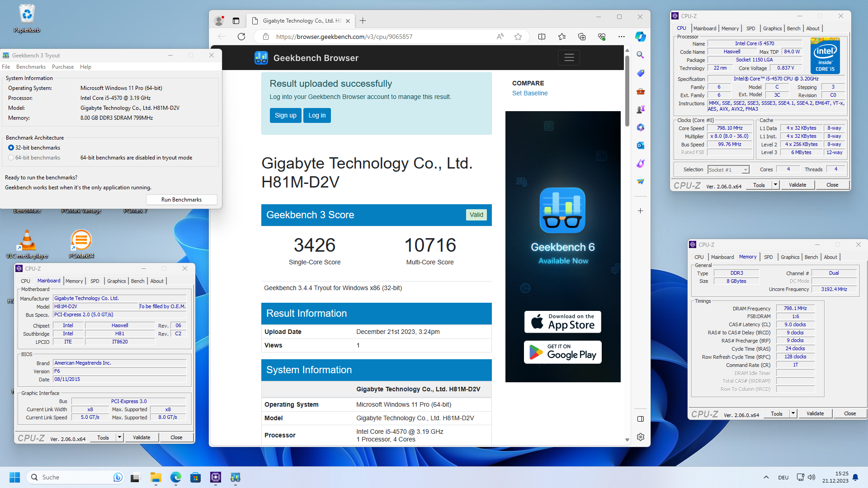Click the Sign up button
Viewport: 868px width, 488px height.
(x=286, y=115)
